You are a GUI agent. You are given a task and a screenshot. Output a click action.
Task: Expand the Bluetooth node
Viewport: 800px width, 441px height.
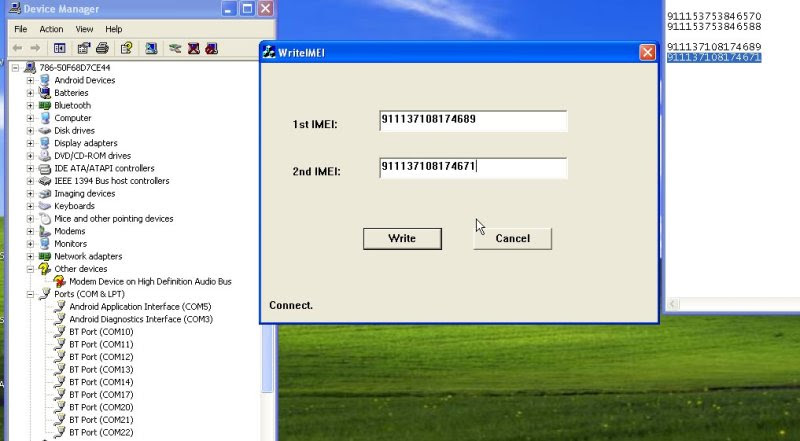(x=30, y=105)
